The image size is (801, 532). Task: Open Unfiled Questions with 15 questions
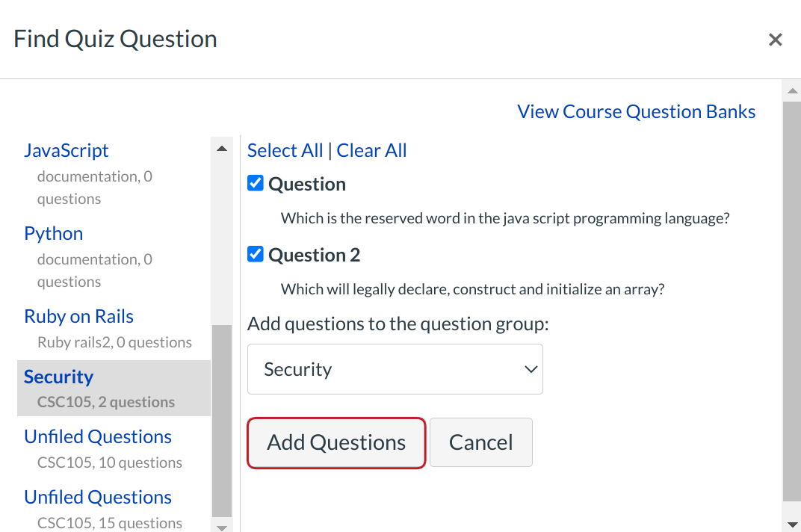point(98,497)
